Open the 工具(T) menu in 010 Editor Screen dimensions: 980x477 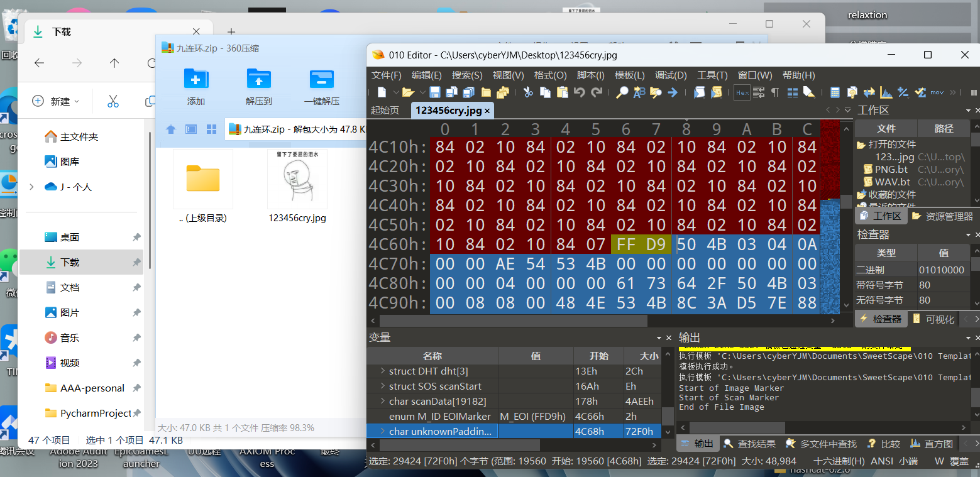pos(712,75)
